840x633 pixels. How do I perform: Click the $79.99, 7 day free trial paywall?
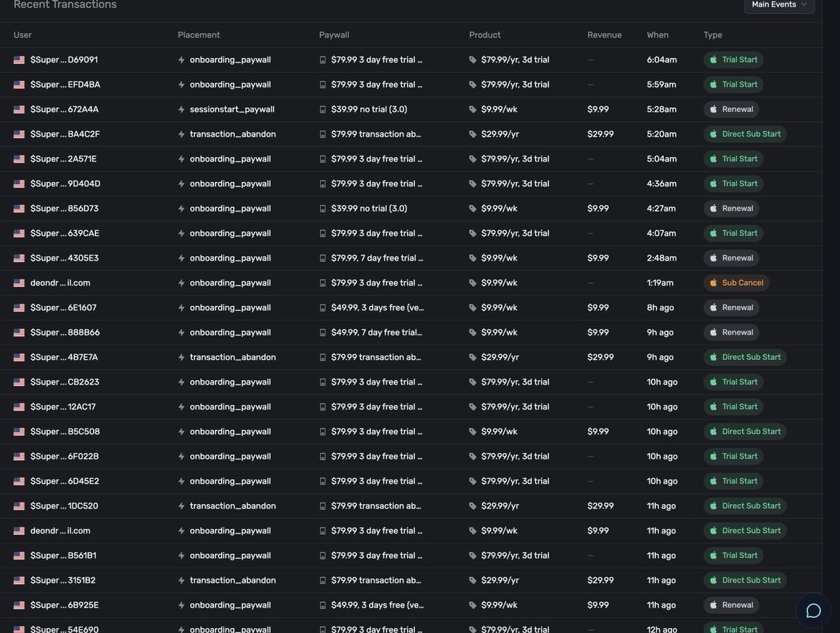click(377, 258)
